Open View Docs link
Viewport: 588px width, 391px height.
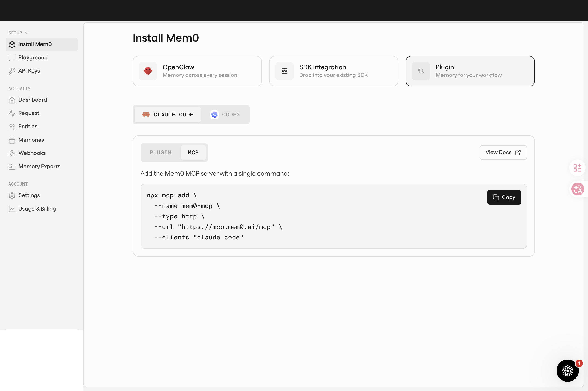tap(503, 152)
